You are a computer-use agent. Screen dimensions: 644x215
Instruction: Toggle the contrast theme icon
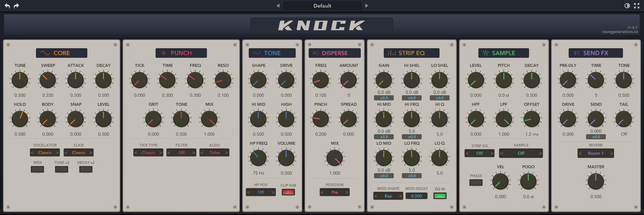pyautogui.click(x=627, y=6)
